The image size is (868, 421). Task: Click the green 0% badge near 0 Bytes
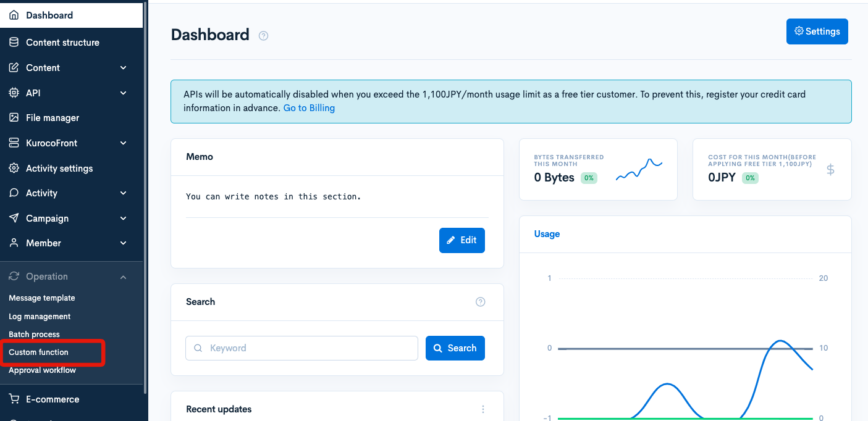pyautogui.click(x=588, y=178)
